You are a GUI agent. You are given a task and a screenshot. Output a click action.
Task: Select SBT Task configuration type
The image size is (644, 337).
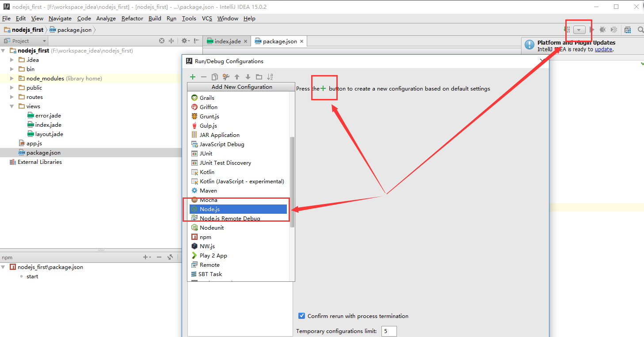coord(238,274)
